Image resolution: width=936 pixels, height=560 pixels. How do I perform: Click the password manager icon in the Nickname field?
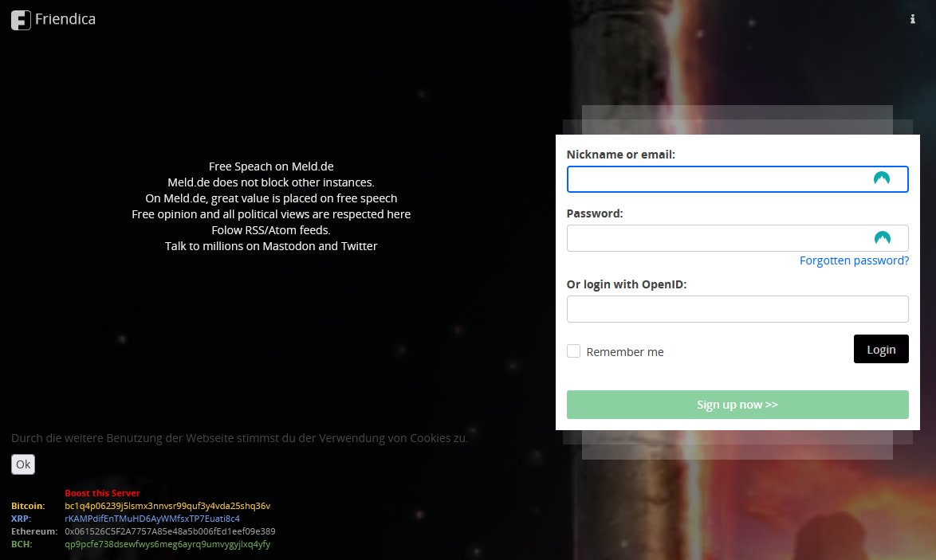coord(882,178)
